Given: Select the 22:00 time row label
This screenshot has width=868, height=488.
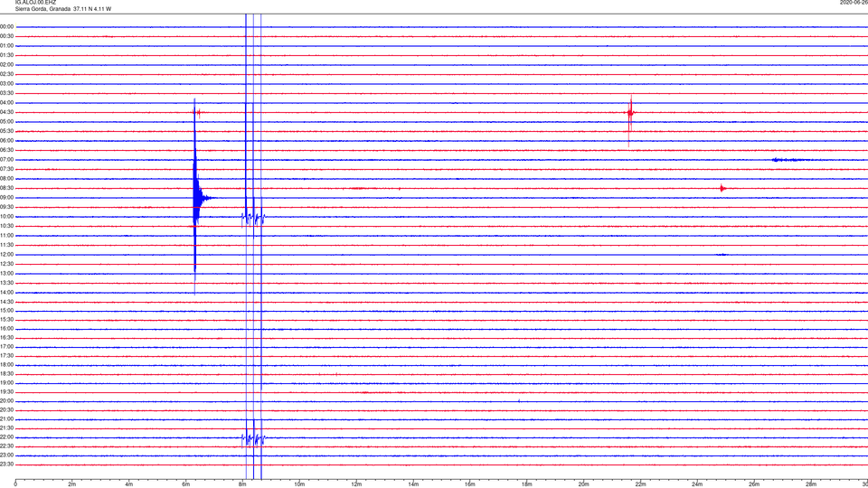Looking at the screenshot, I should [x=7, y=437].
